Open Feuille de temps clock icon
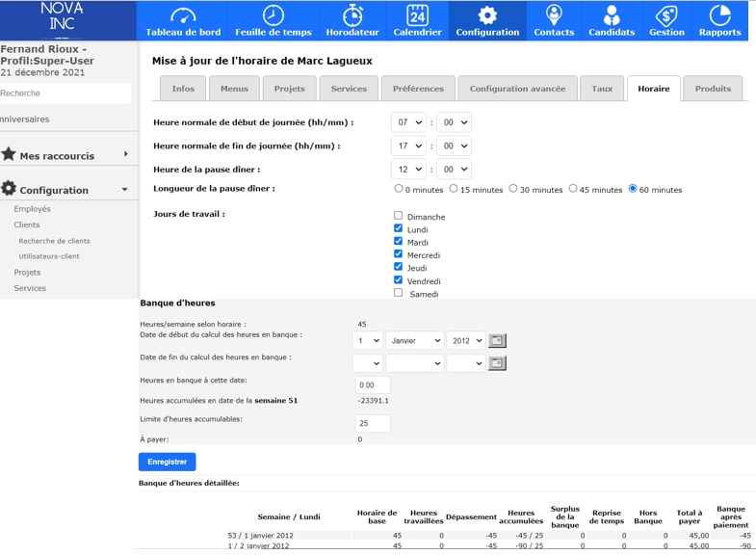Image resolution: width=756 pixels, height=555 pixels. (x=273, y=15)
